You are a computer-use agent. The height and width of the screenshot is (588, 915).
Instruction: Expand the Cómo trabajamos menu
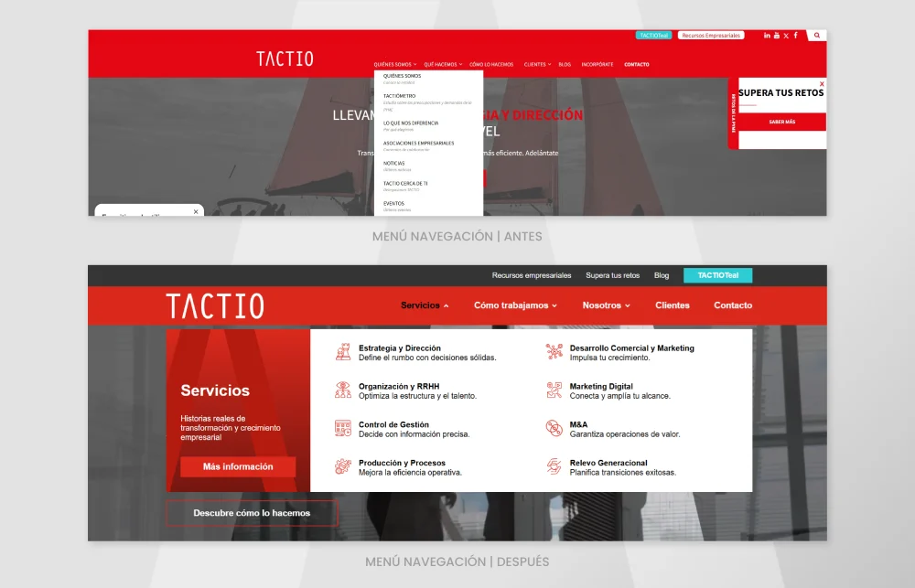[515, 305]
